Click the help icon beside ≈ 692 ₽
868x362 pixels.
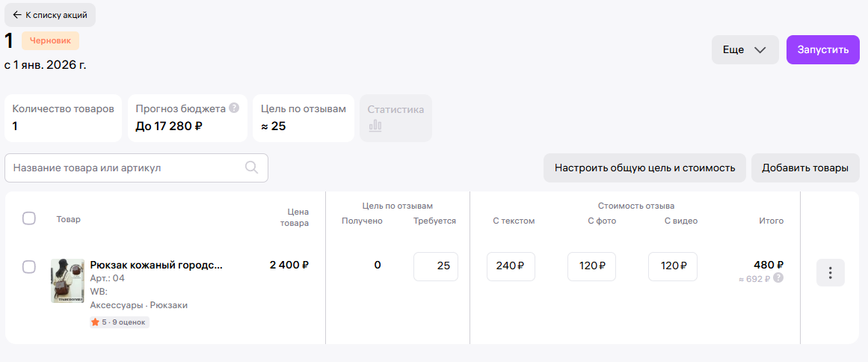(x=778, y=277)
